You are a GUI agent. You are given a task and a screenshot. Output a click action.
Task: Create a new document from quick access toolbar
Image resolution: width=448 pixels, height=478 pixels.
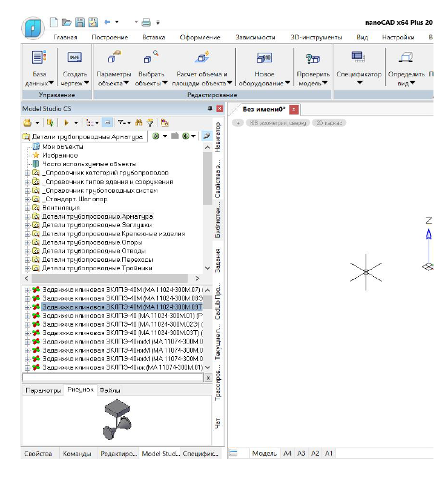pyautogui.click(x=54, y=22)
